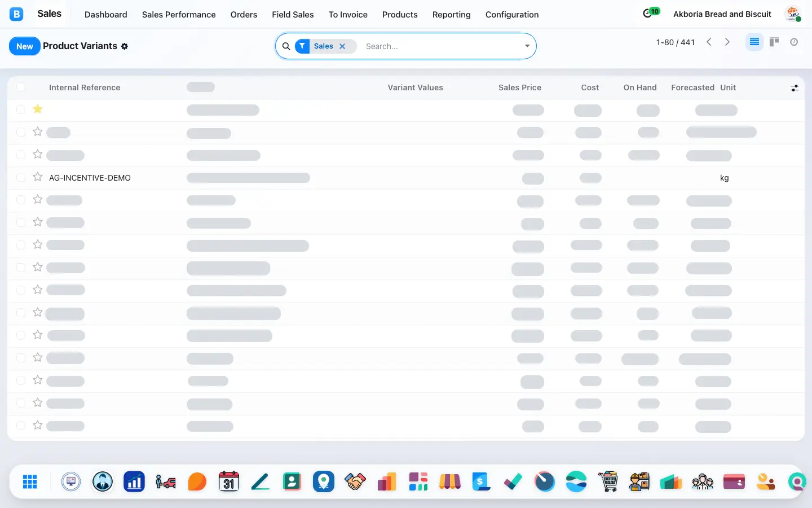Screen dimensions: 812x508
Task: Click the activity clock with badge 10
Action: (x=651, y=13)
